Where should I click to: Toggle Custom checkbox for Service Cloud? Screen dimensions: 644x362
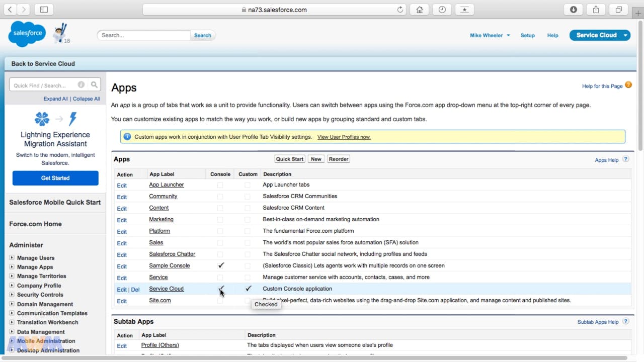248,289
